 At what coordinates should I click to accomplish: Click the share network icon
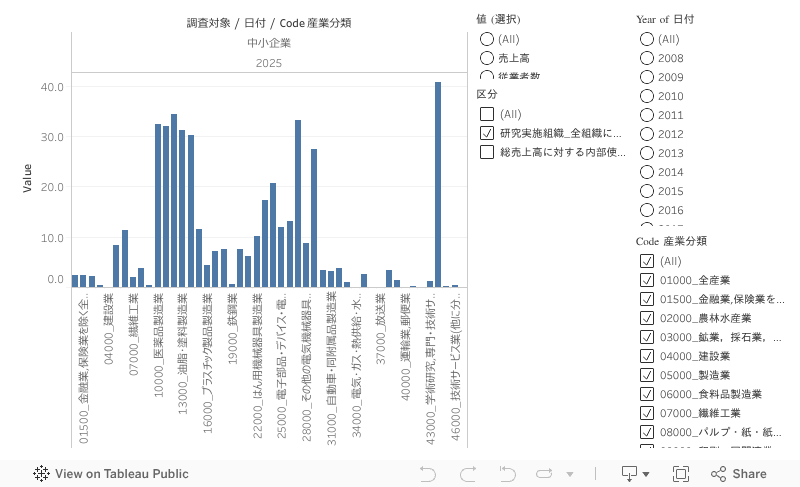(x=718, y=474)
